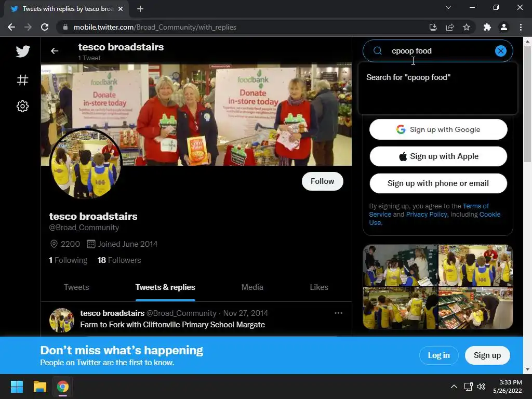Viewport: 532px width, 399px height.
Task: Click the browser address bar URL
Action: click(155, 27)
